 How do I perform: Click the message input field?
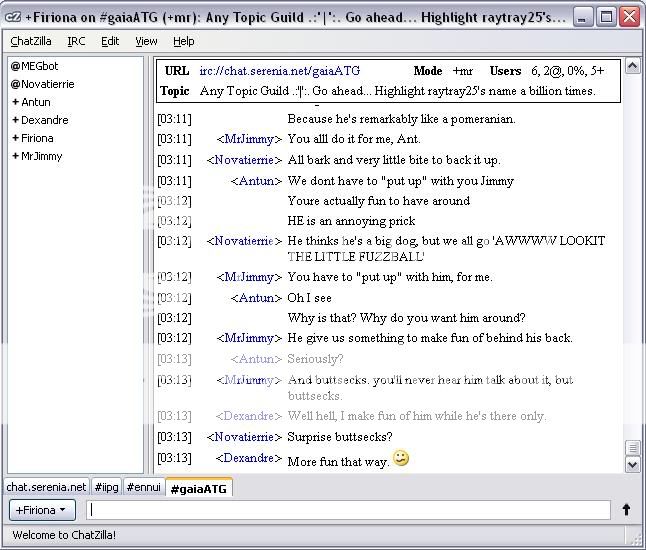click(x=348, y=510)
